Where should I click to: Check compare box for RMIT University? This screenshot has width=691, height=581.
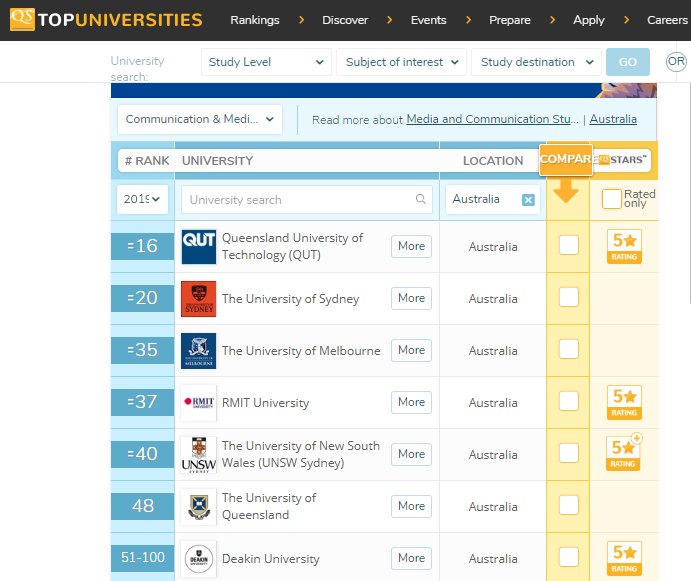568,401
